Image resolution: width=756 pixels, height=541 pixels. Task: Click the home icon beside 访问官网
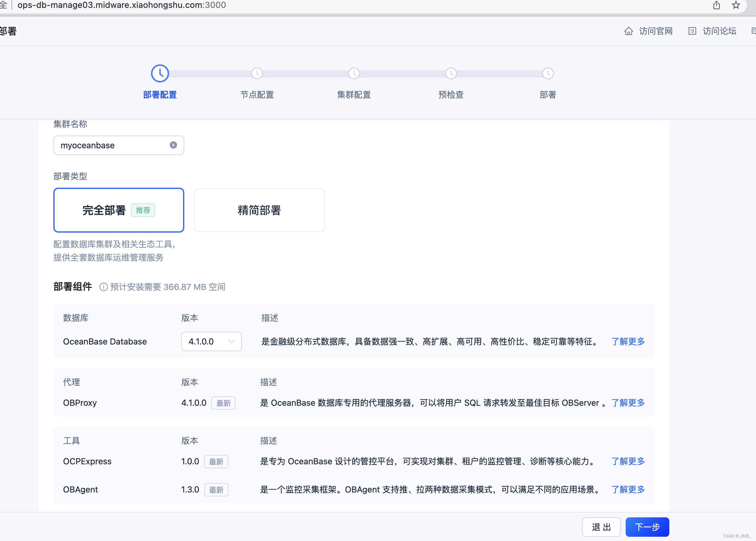[x=628, y=31]
